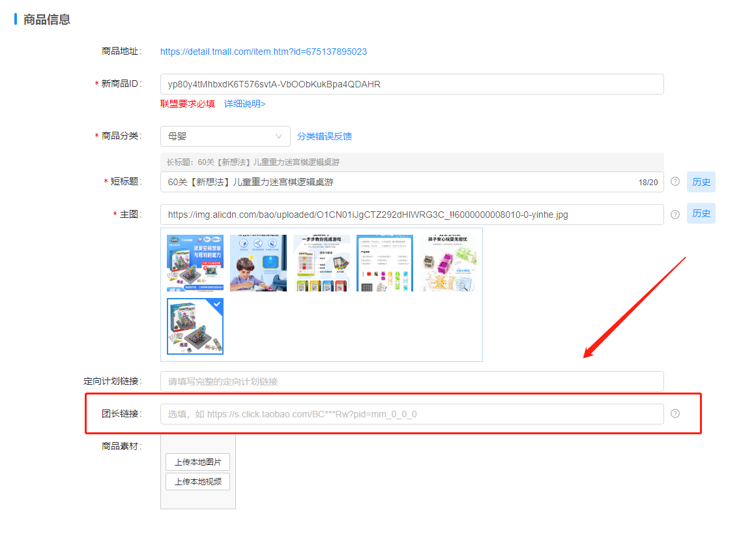Toggle the checkmark on selected main image
This screenshot has height=536, width=756.
coord(216,305)
